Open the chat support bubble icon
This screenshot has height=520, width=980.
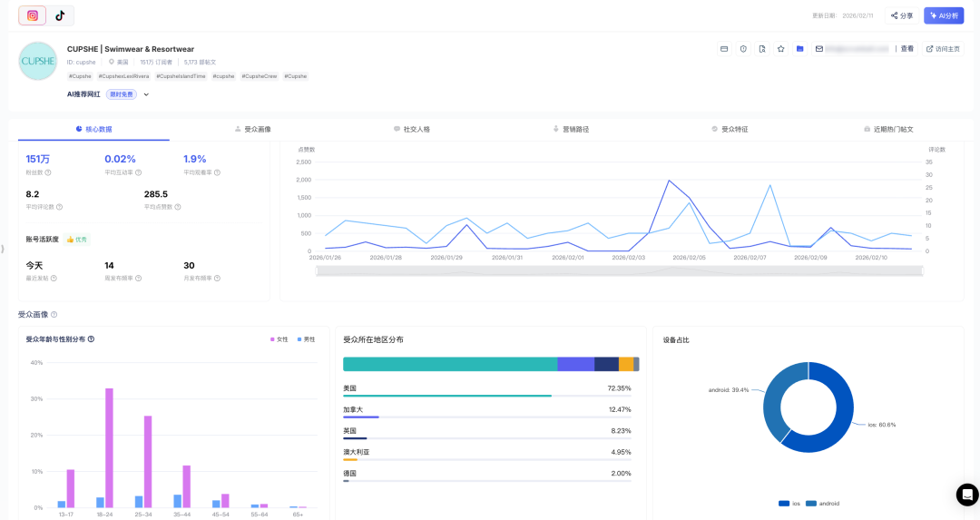click(966, 495)
